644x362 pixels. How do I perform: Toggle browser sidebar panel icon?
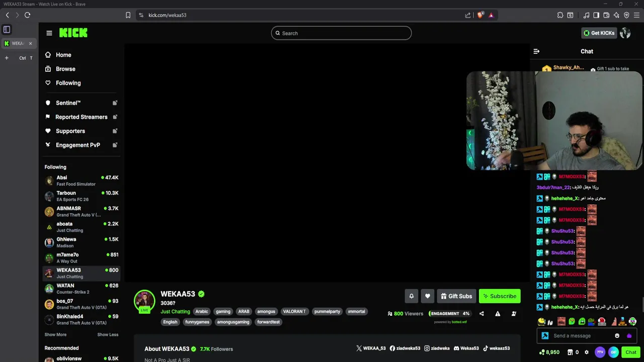point(596,15)
